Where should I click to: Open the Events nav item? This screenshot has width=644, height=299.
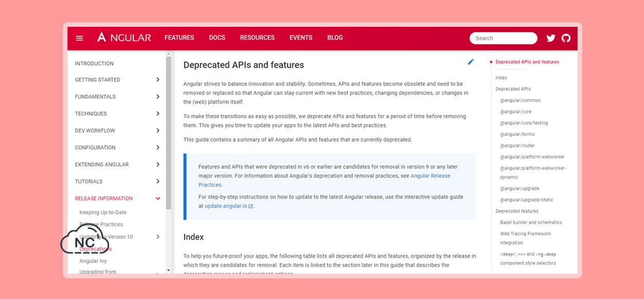click(301, 38)
